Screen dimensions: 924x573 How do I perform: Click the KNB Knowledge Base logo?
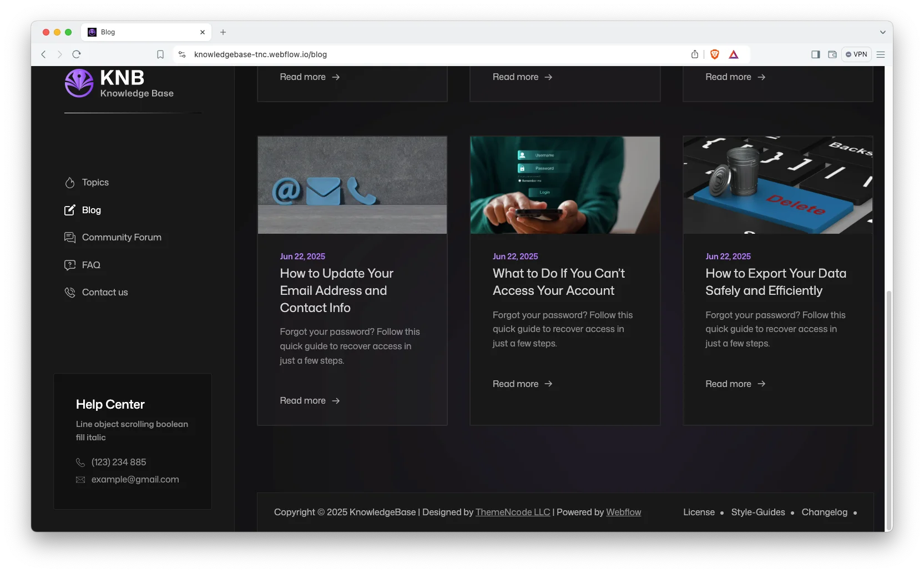pos(119,83)
